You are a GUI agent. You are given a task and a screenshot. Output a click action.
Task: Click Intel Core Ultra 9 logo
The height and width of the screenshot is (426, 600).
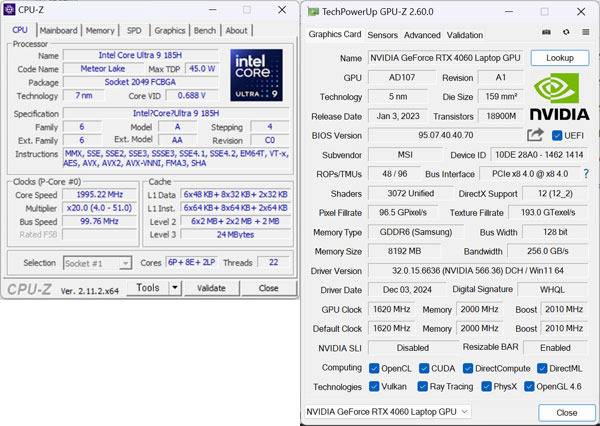tap(256, 75)
